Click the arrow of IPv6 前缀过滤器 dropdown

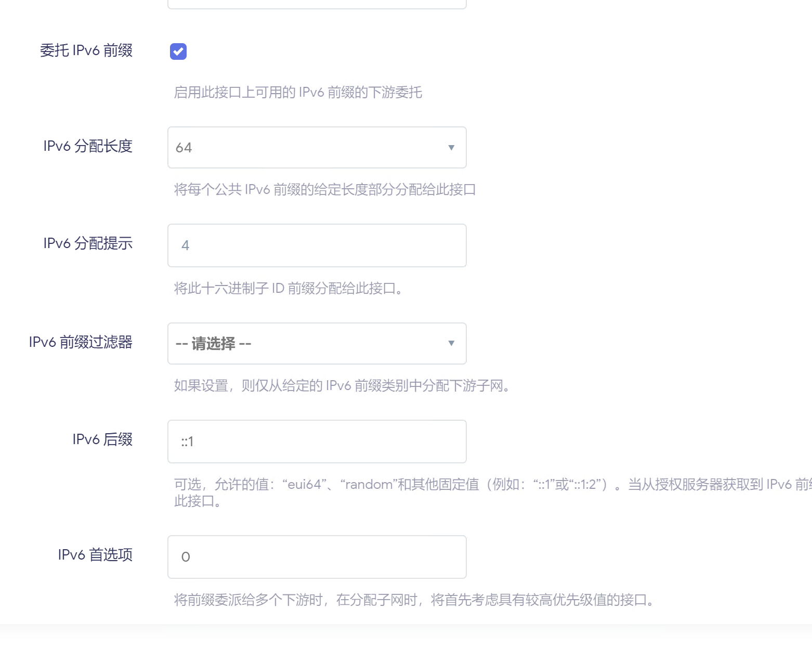pos(451,343)
